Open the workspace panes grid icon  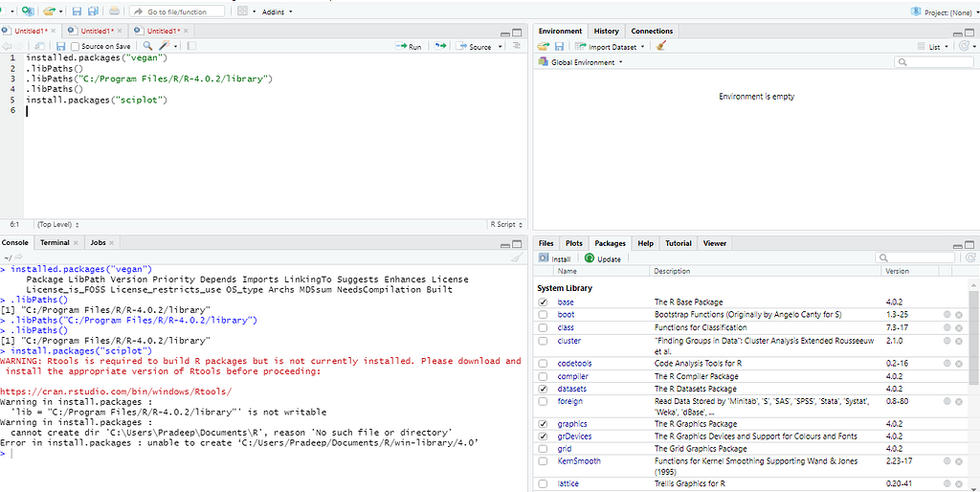(243, 11)
